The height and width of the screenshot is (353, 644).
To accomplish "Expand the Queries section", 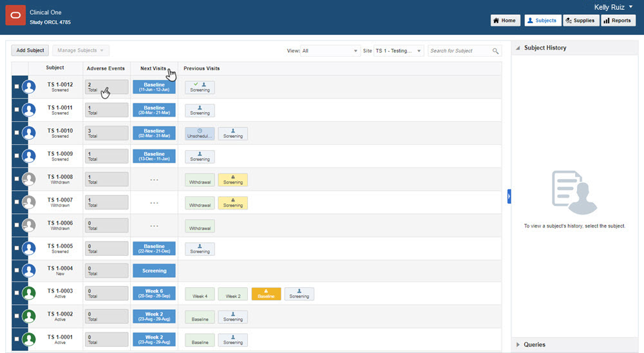I will (518, 345).
